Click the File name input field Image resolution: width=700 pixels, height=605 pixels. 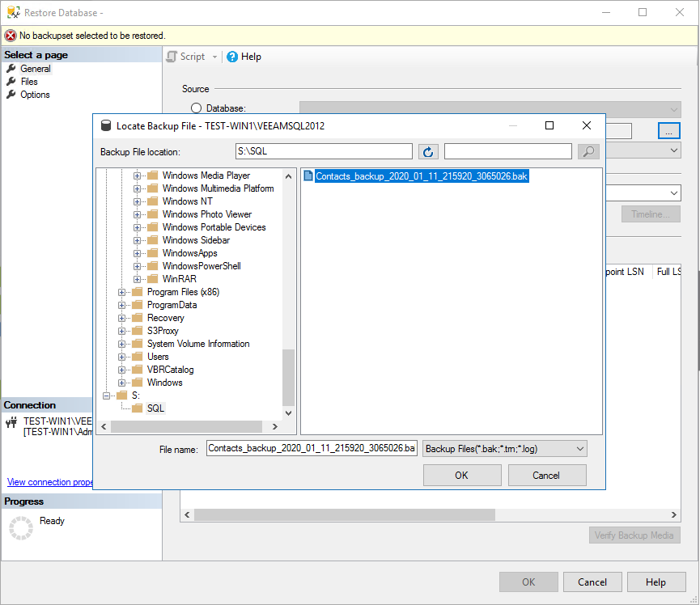(312, 448)
